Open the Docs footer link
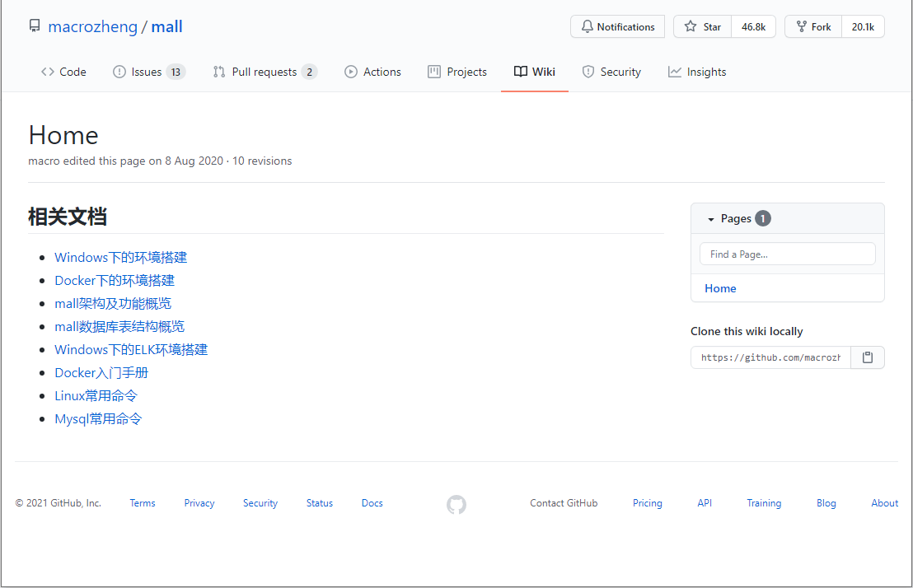 (372, 503)
